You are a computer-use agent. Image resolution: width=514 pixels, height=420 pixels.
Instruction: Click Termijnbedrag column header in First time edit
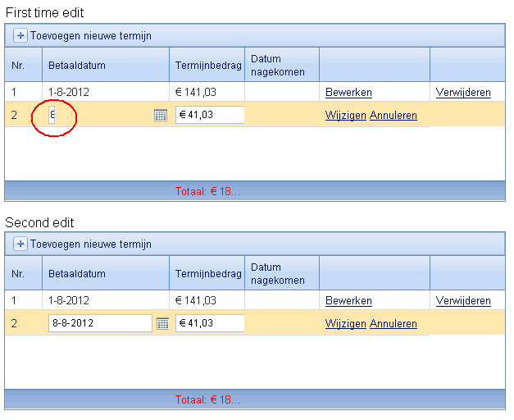(x=208, y=66)
